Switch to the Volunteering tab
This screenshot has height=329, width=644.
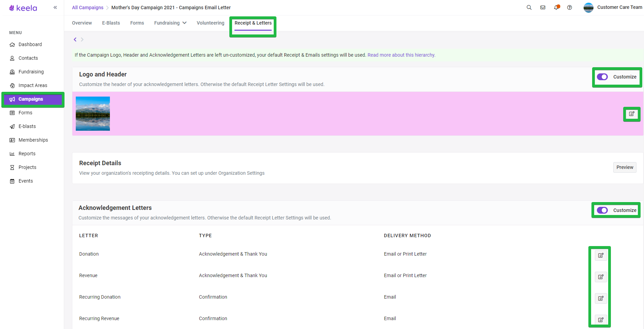[x=211, y=23]
